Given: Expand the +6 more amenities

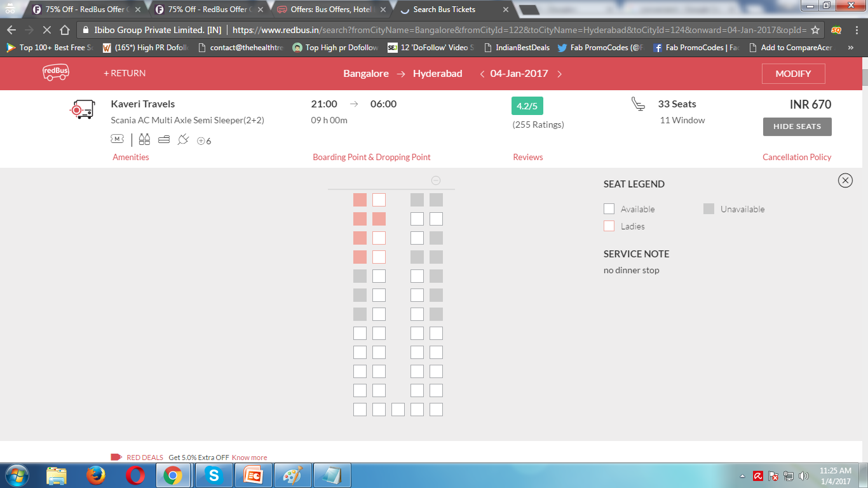Looking at the screenshot, I should click(204, 141).
